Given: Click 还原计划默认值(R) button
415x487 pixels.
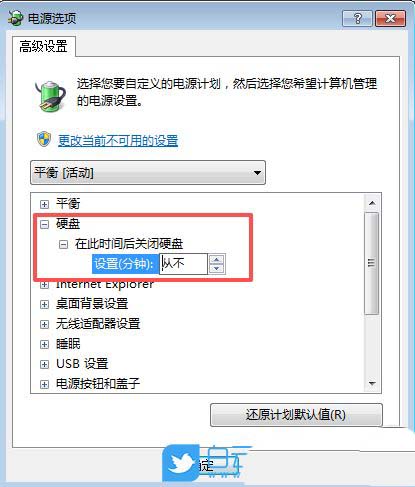Looking at the screenshot, I should [x=296, y=415].
